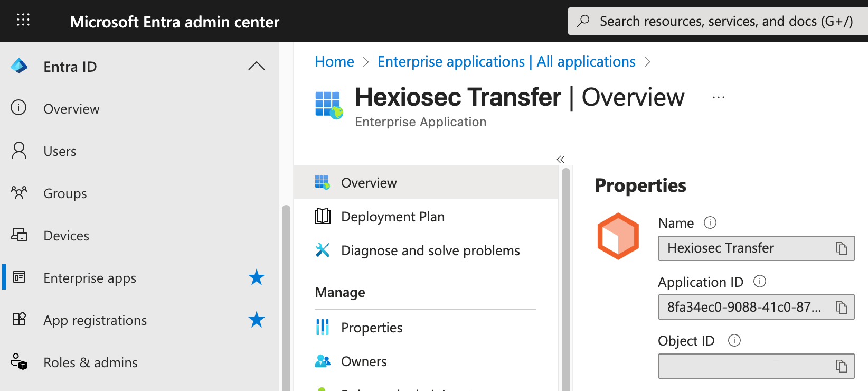
Task: Open the app launcher waffle menu
Action: 22,20
